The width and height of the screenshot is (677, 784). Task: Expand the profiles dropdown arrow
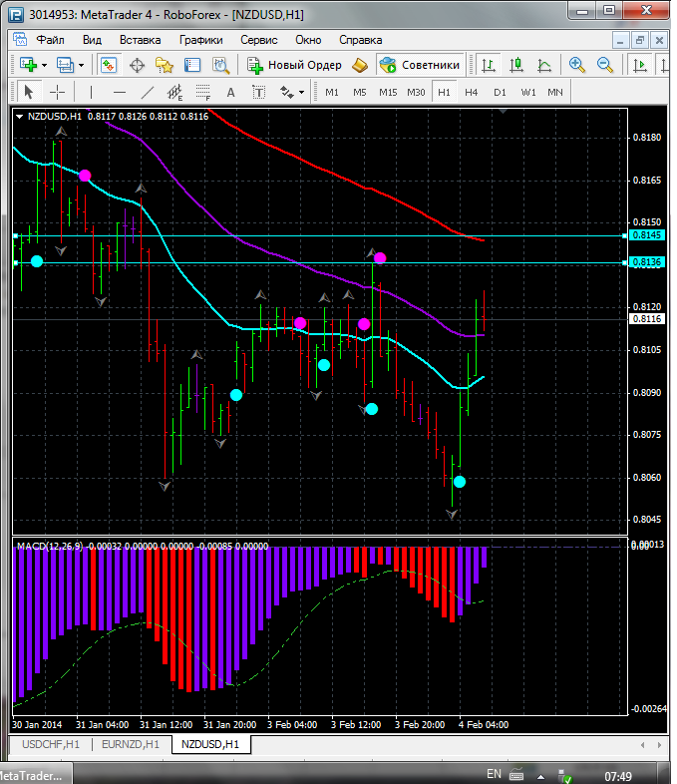[x=82, y=65]
